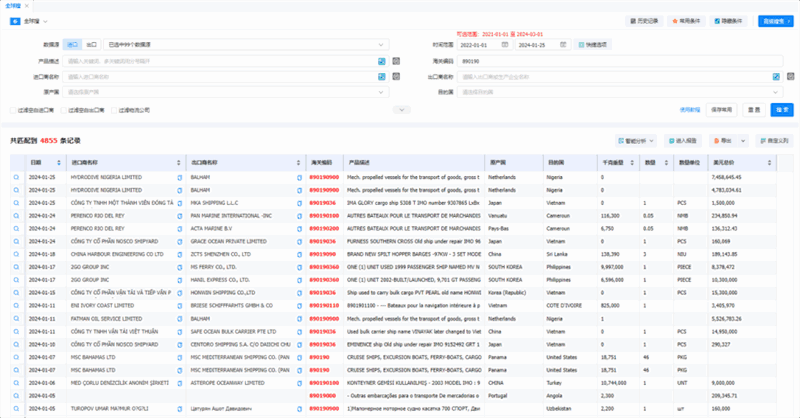Click magnifier icon for first HYDRODIVE NIGERIA row
The width and height of the screenshot is (800, 418).
pos(16,176)
